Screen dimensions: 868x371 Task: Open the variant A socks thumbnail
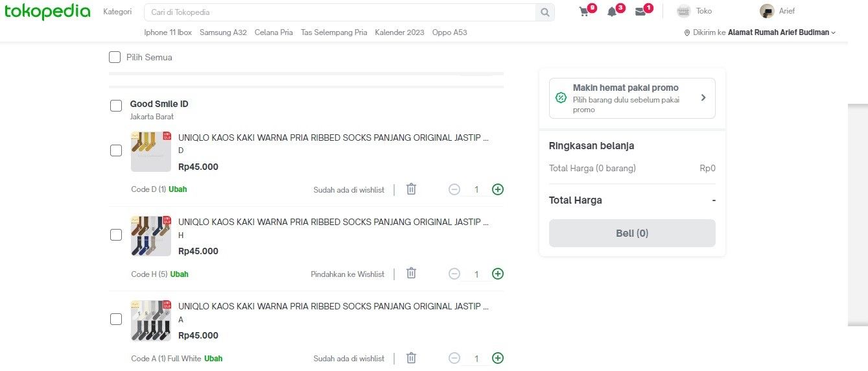coord(151,320)
